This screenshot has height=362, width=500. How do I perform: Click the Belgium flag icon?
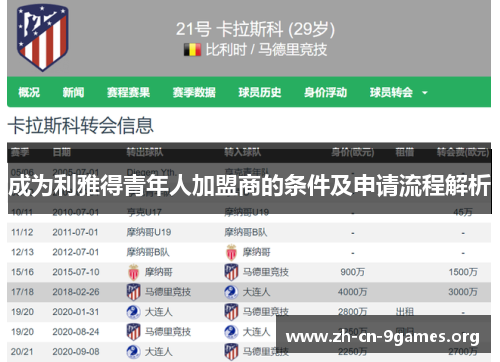point(192,50)
